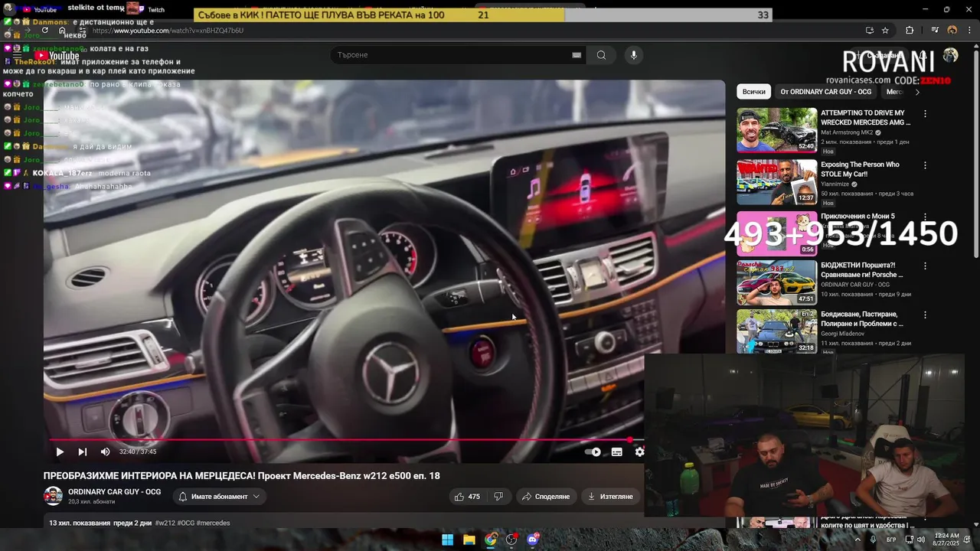Screen dimensions: 980x551
Task: Open video player settings gear
Action: (x=639, y=452)
